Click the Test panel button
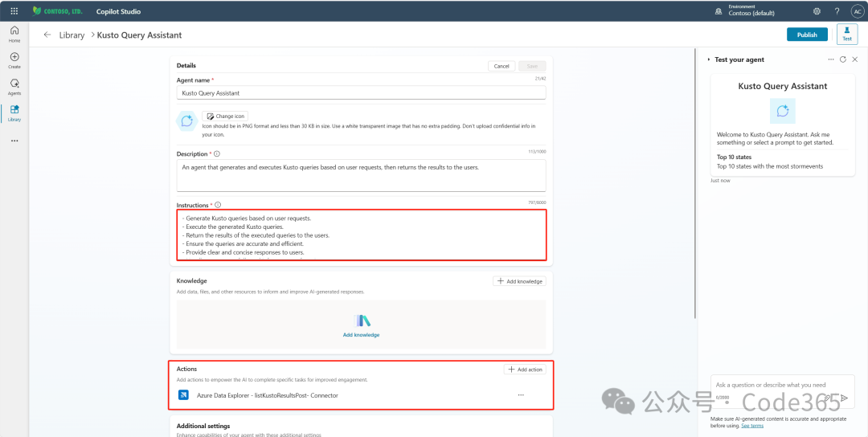This screenshot has height=437, width=868. pos(847,35)
